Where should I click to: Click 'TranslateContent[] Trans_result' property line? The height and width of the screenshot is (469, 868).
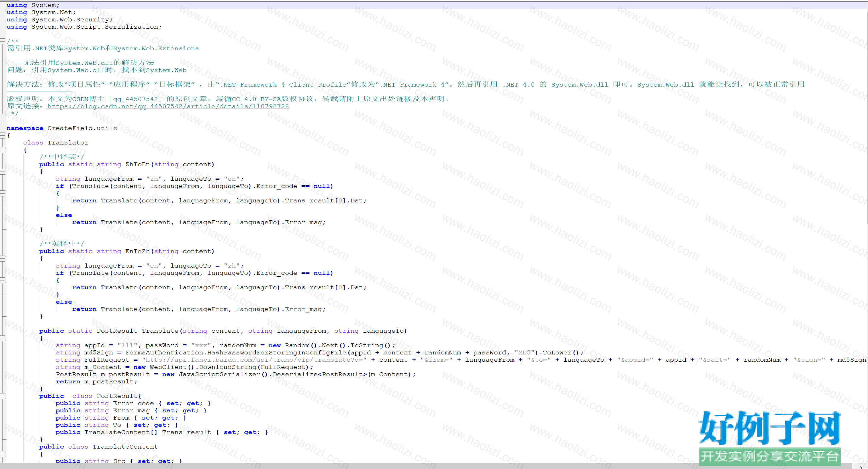click(162, 432)
